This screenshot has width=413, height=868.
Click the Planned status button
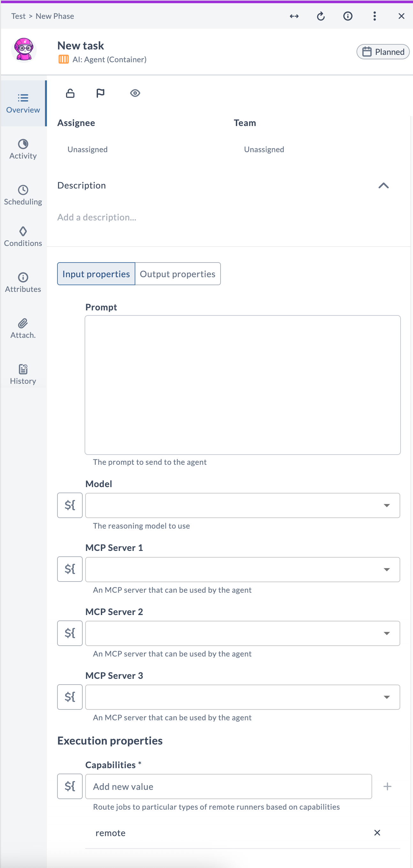tap(383, 52)
